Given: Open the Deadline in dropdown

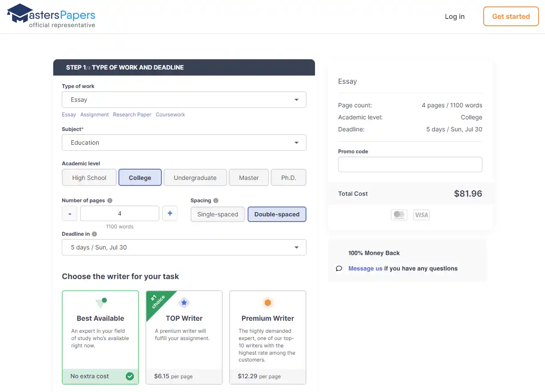Looking at the screenshot, I should click(x=184, y=247).
